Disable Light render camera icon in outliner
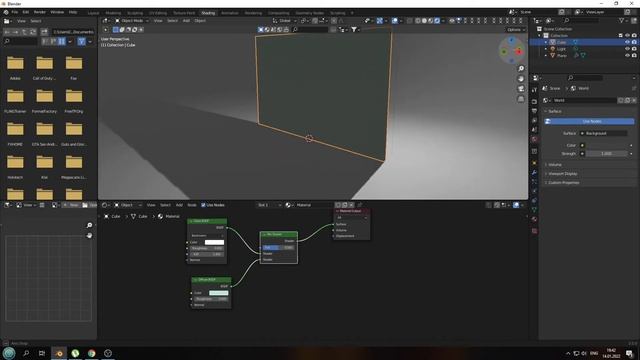The height and width of the screenshot is (360, 640). point(634,49)
